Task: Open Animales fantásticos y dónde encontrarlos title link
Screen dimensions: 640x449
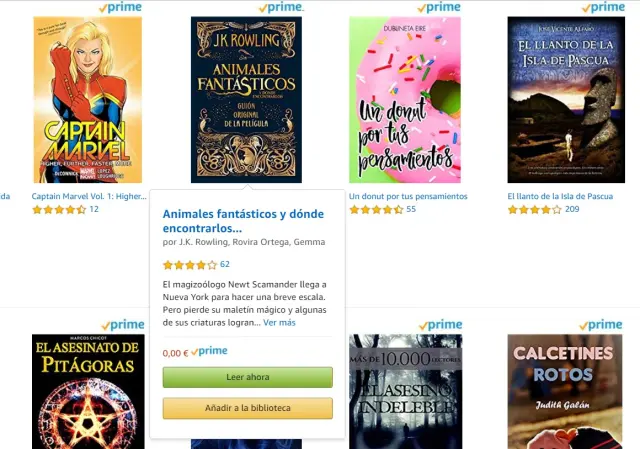Action: [x=243, y=221]
